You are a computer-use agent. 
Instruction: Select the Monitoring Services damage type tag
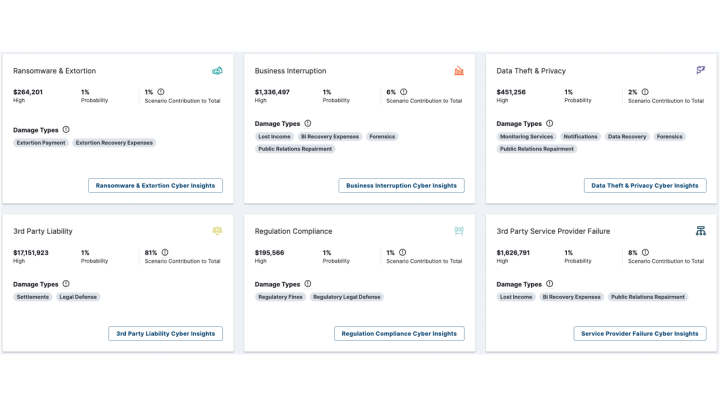point(527,136)
